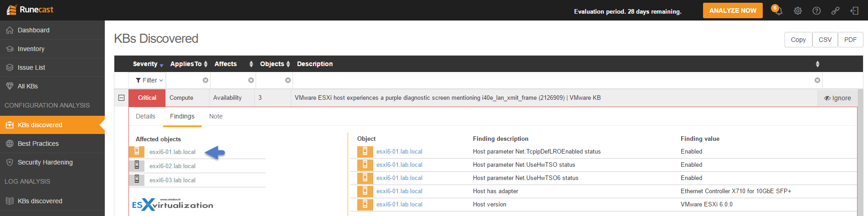Sort by Applies To column
The height and width of the screenshot is (216, 868).
tap(189, 64)
